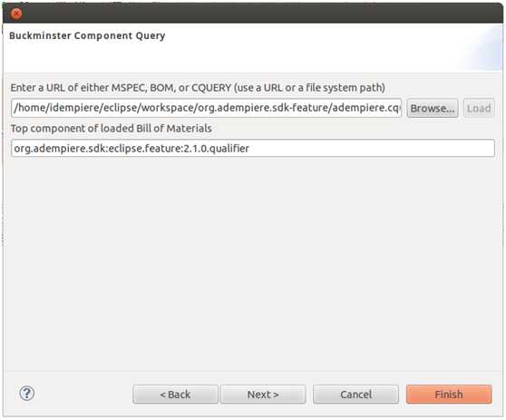Place cursor on '2.1.0.qualifier' in component field
The width and height of the screenshot is (506, 420).
(217, 148)
